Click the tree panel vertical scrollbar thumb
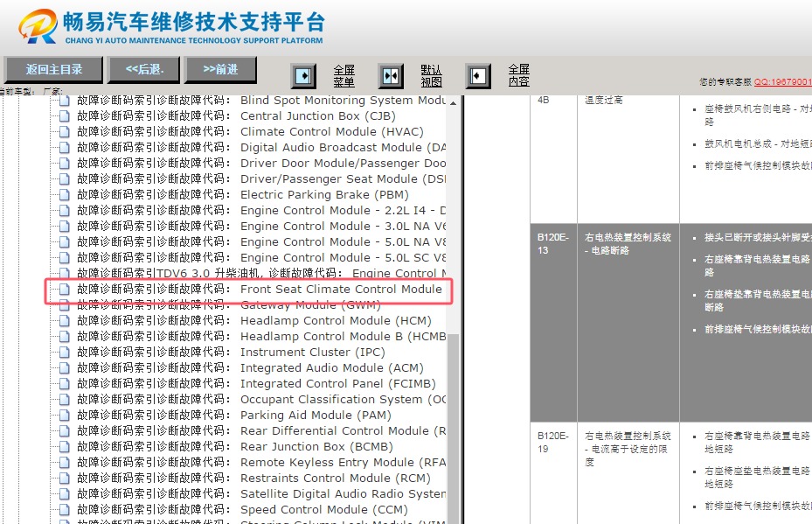The width and height of the screenshot is (812, 524). 453,428
